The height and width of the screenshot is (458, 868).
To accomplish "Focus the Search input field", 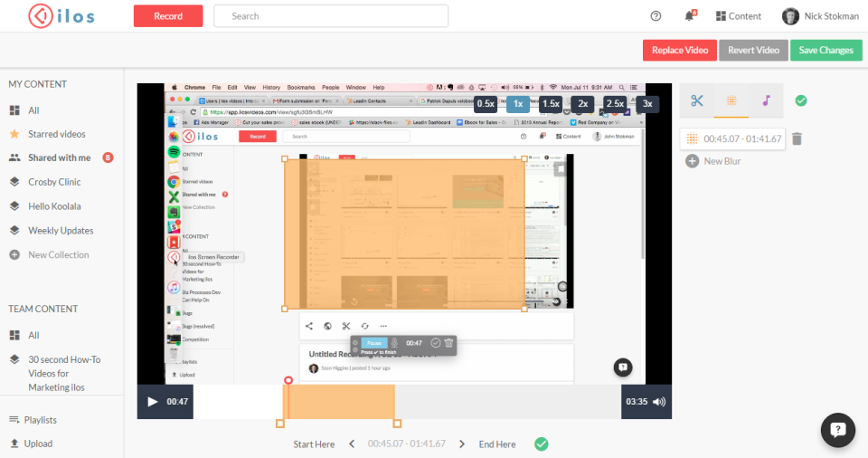I will [x=331, y=16].
